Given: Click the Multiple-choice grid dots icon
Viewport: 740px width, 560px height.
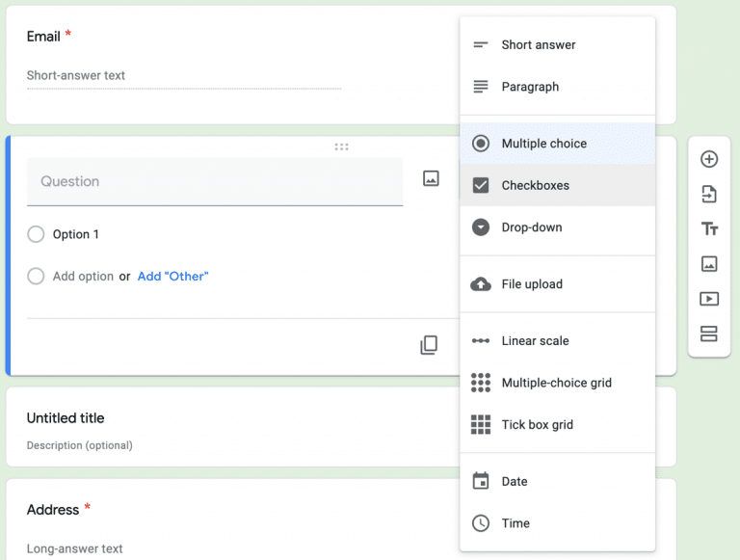Looking at the screenshot, I should [481, 383].
